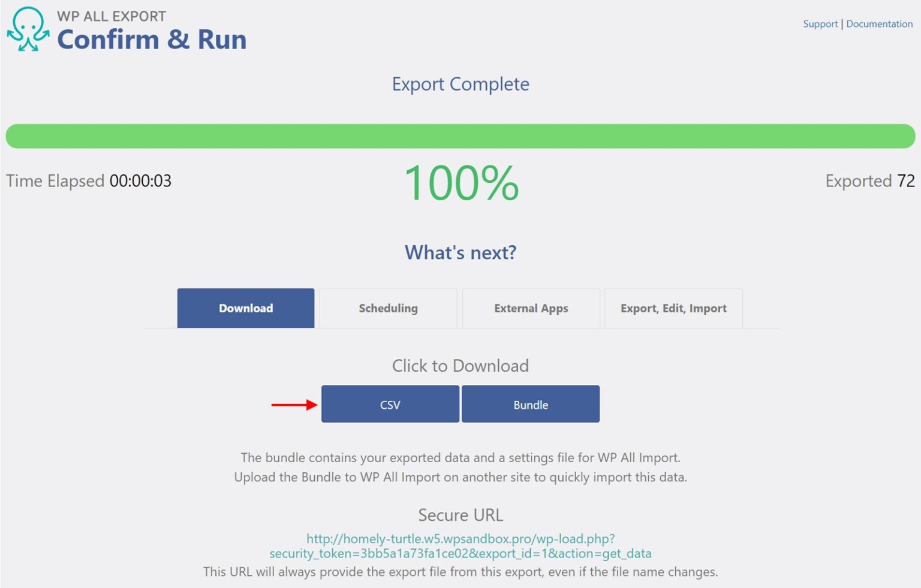Select the Download tab
Viewport: 921px width, 588px height.
coord(245,308)
